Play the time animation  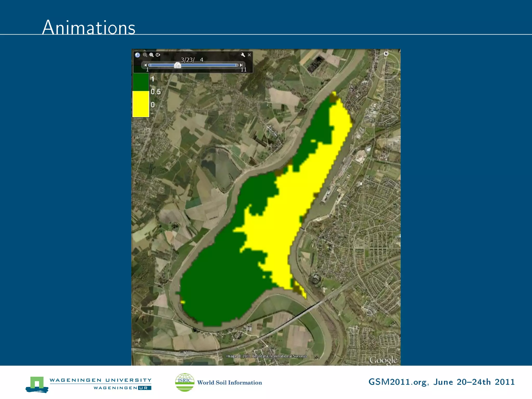click(x=158, y=55)
